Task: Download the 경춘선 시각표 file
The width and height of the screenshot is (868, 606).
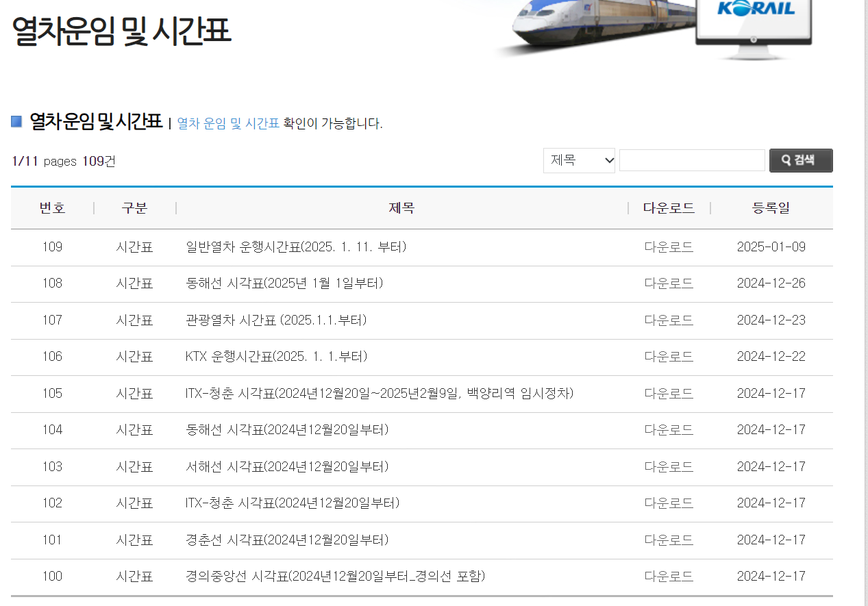Action: point(669,539)
